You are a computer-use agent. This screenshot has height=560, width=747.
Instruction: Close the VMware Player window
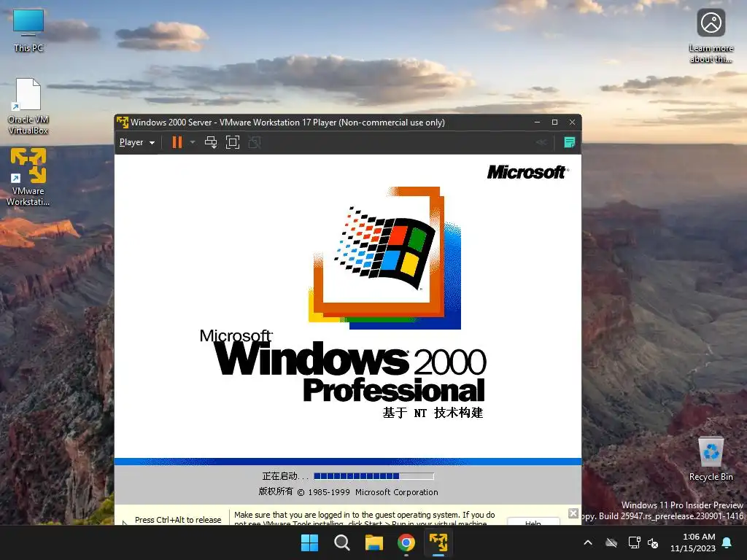click(x=572, y=122)
